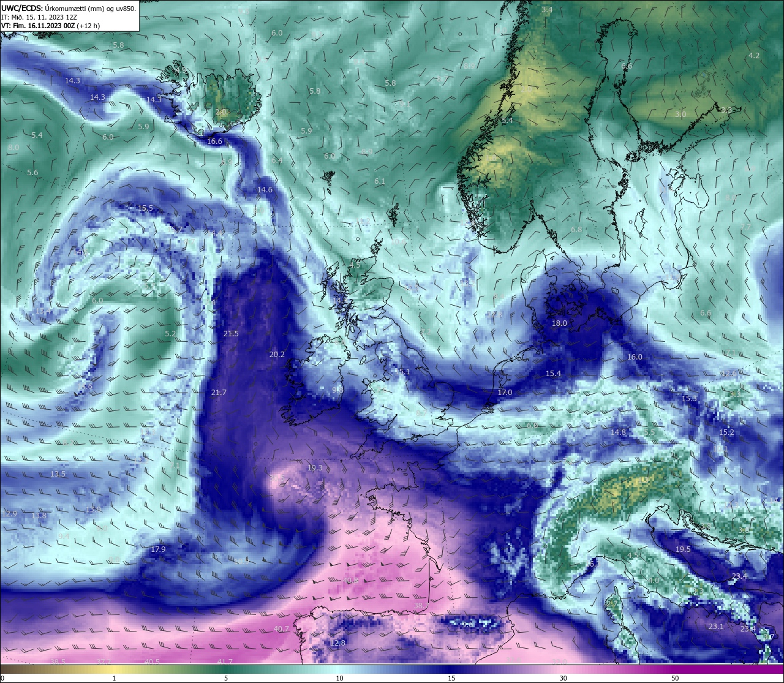Click the 0 tick on the color scale
The image size is (784, 683).
[x=2, y=678]
